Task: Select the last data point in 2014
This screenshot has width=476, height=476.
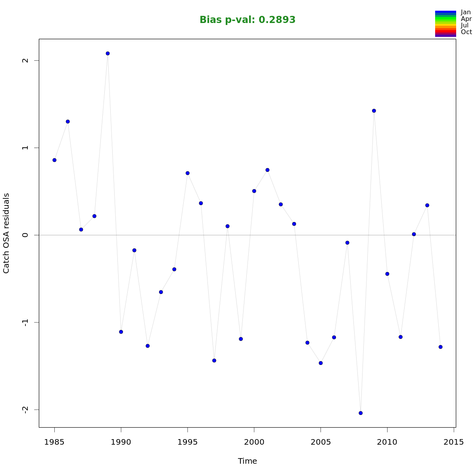Action: 441,347
